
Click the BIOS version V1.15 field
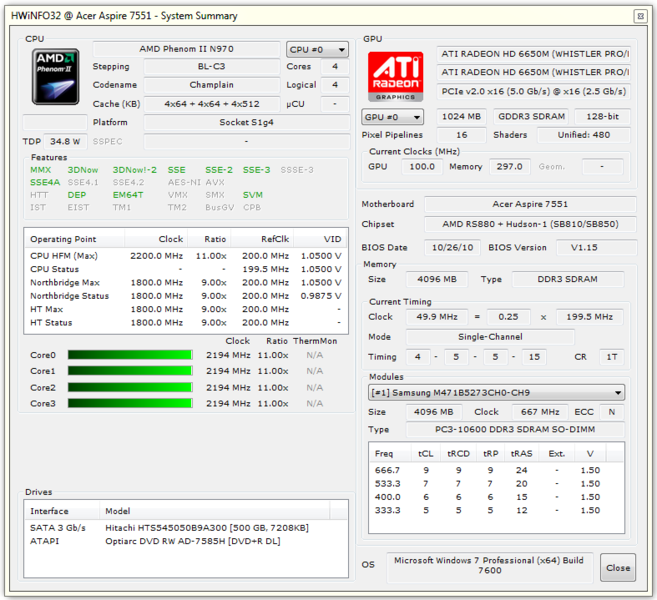(x=596, y=248)
